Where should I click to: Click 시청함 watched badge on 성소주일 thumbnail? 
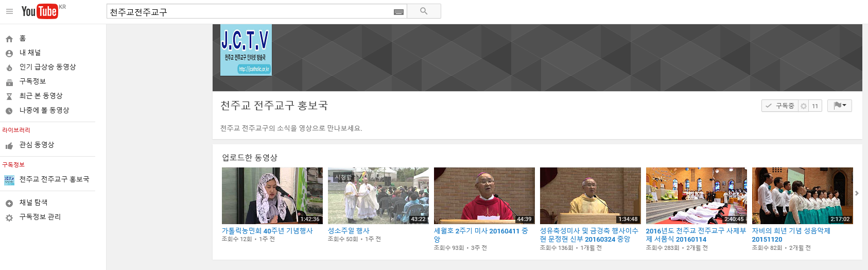pyautogui.click(x=343, y=177)
